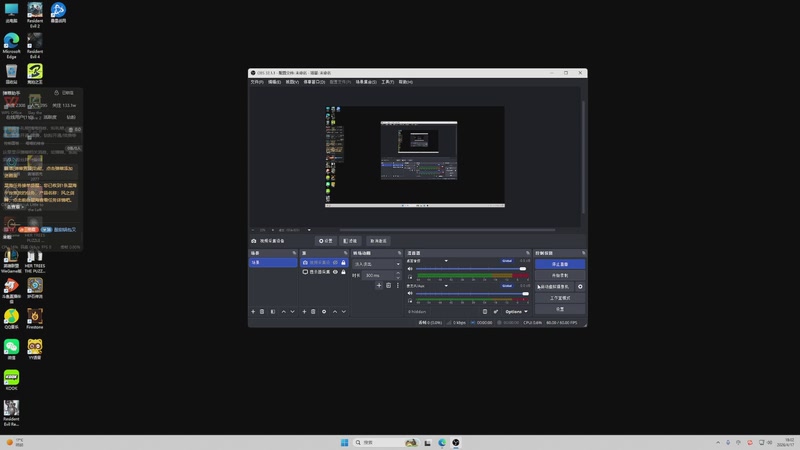Click the Windows taskbar search box
800x450 pixels.
(375, 442)
